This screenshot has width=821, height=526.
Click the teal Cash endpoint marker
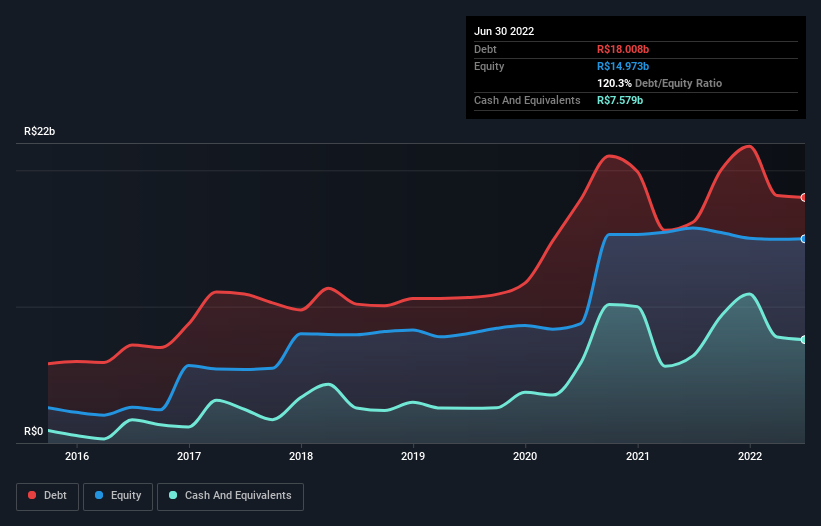pyautogui.click(x=804, y=340)
